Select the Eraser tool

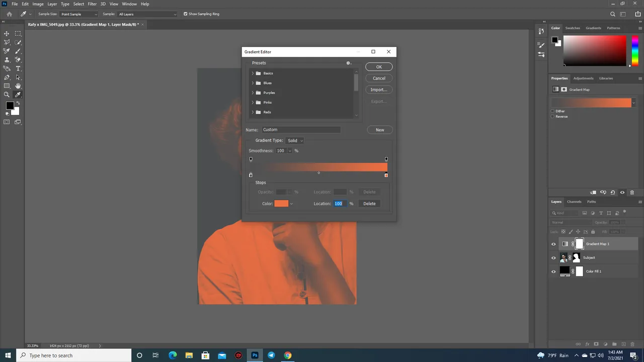18,59
